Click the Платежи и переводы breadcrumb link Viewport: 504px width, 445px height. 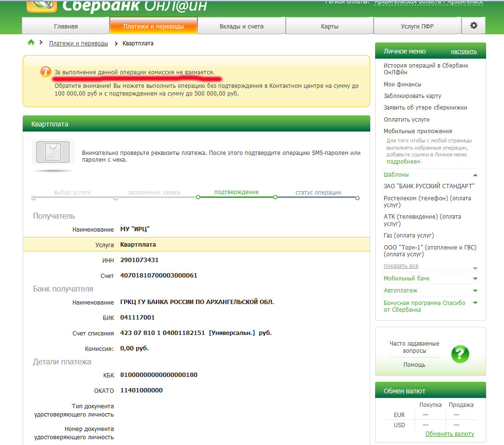[x=78, y=43]
